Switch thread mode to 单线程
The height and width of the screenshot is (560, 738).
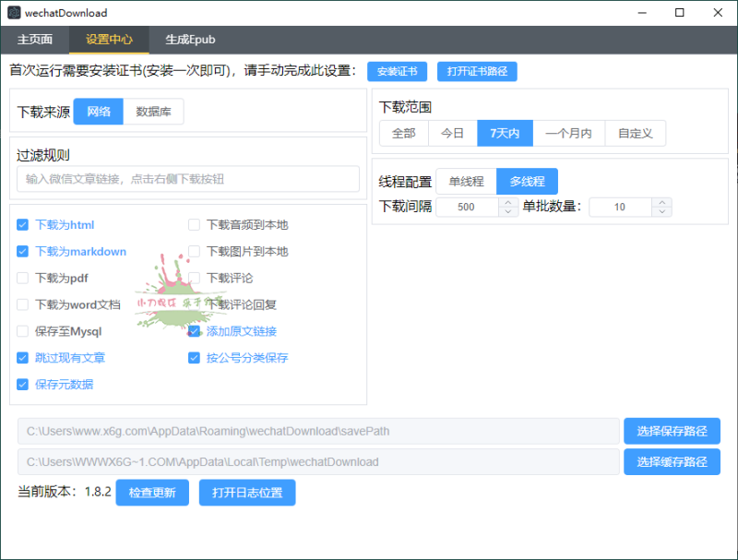(467, 181)
